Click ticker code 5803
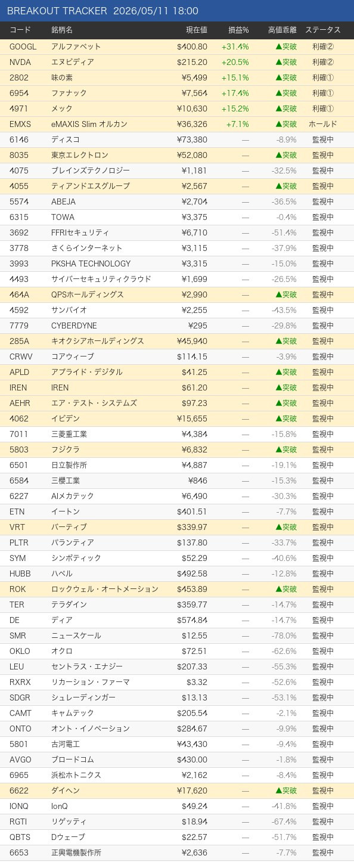This screenshot has height=868, width=354. click(x=19, y=449)
